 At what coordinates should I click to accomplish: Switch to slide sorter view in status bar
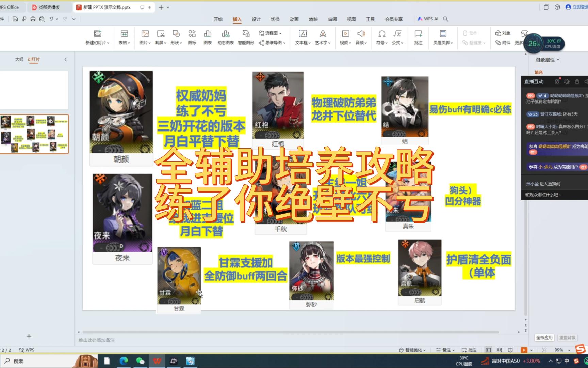499,350
